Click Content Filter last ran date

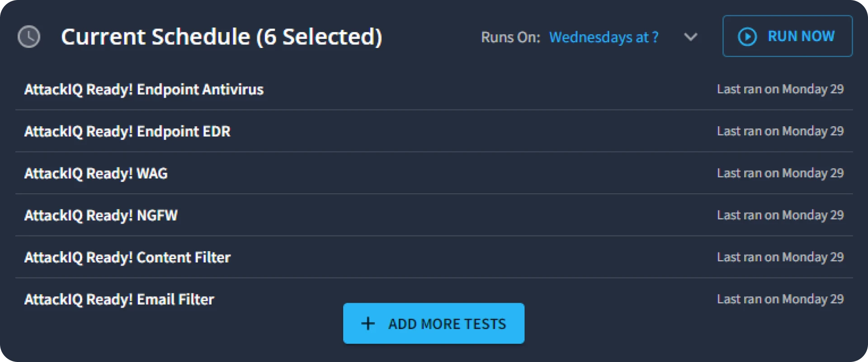coord(780,257)
